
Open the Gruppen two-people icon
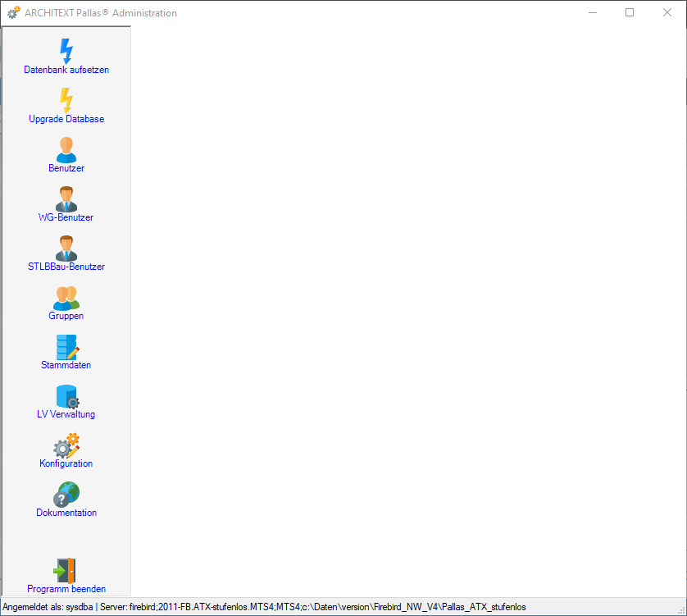click(x=66, y=298)
